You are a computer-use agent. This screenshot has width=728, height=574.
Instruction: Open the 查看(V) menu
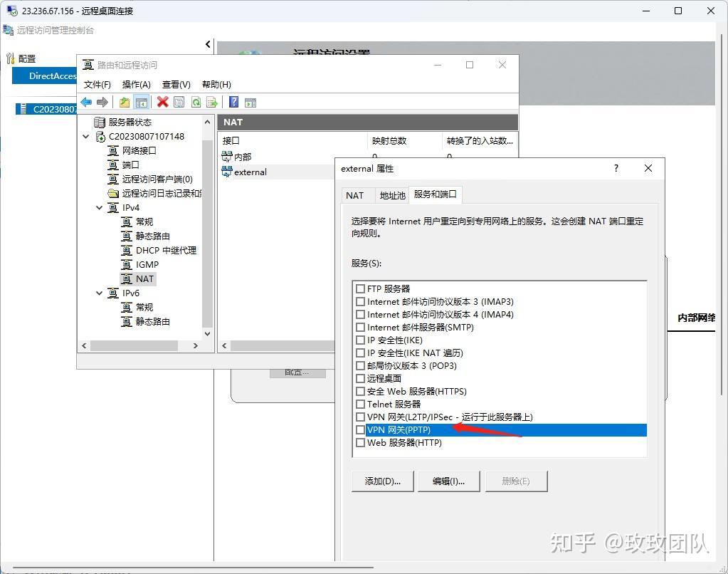pos(176,84)
